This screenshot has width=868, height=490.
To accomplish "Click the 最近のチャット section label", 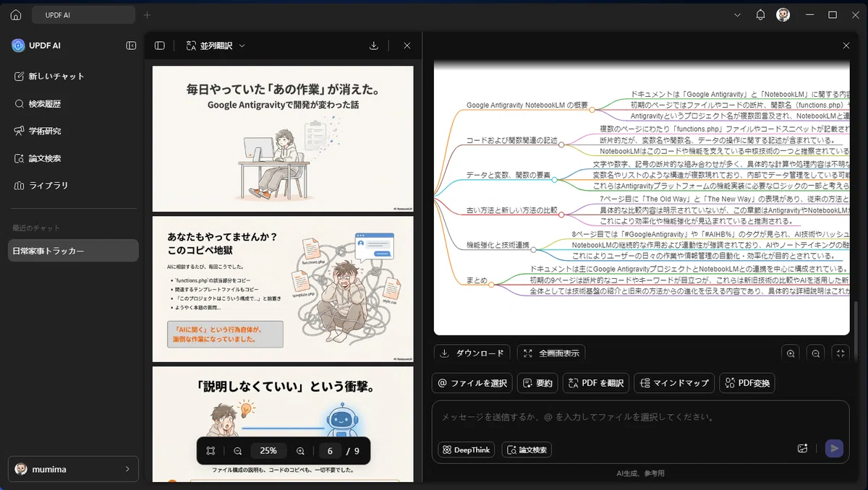I will [35, 228].
